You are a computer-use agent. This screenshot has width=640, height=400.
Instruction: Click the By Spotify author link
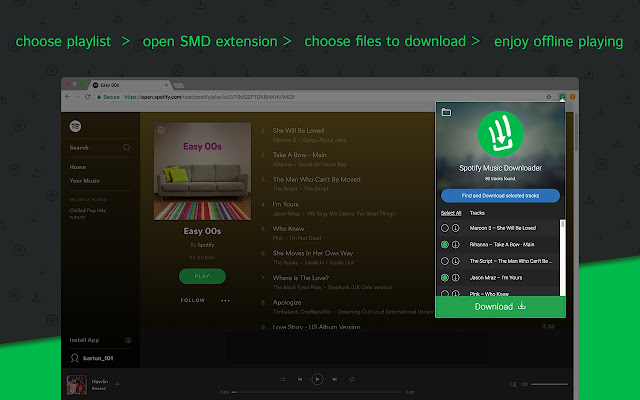pyautogui.click(x=206, y=245)
